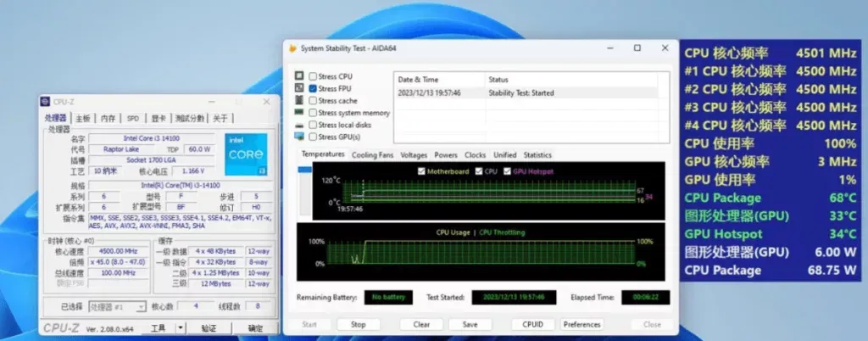868x341 pixels.
Task: Open the 主板 tab in CPU-Z
Action: (83, 119)
